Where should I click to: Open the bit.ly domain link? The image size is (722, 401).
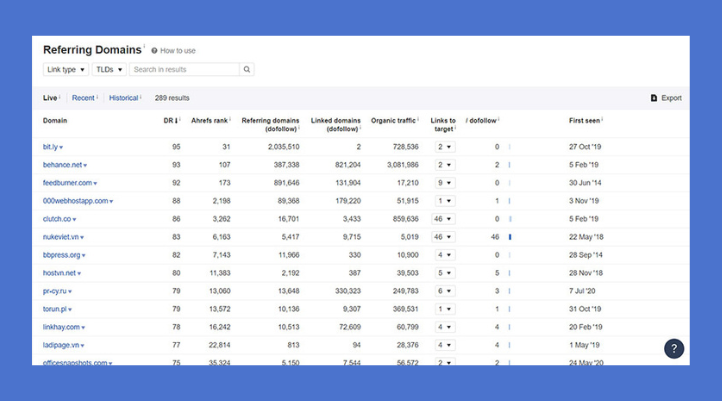click(50, 147)
